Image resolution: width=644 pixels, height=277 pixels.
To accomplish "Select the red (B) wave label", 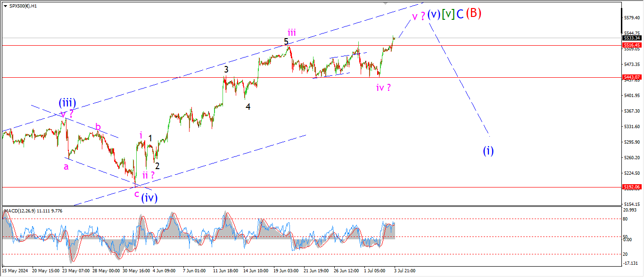I will [473, 14].
